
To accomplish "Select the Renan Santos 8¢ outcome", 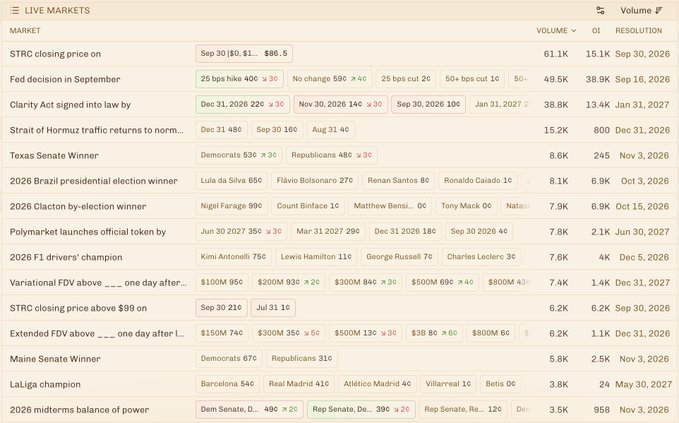I will (x=398, y=181).
